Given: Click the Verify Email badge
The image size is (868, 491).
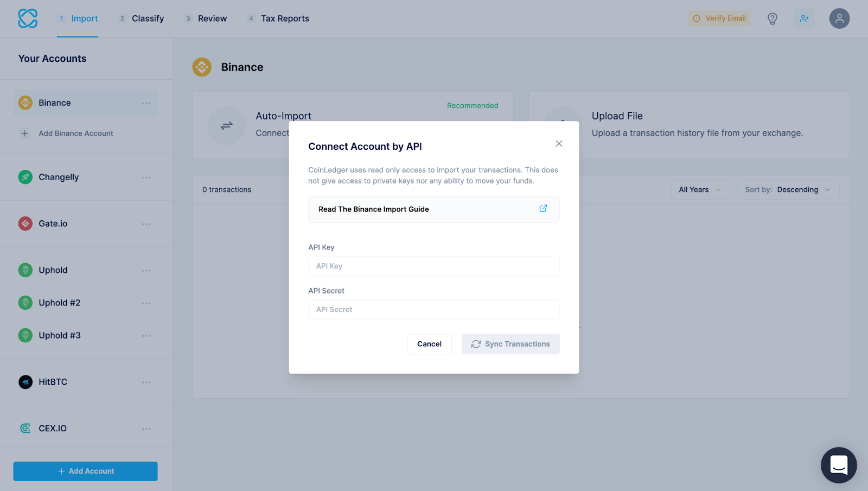Looking at the screenshot, I should tap(719, 18).
